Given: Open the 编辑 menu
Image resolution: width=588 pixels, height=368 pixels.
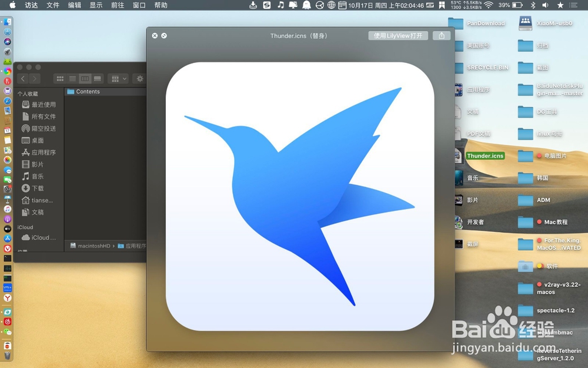Looking at the screenshot, I should pyautogui.click(x=74, y=5).
